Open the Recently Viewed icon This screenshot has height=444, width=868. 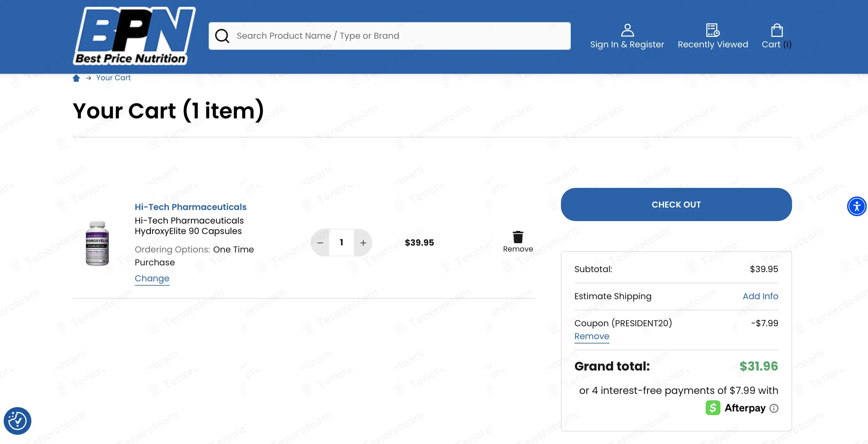pos(713,30)
